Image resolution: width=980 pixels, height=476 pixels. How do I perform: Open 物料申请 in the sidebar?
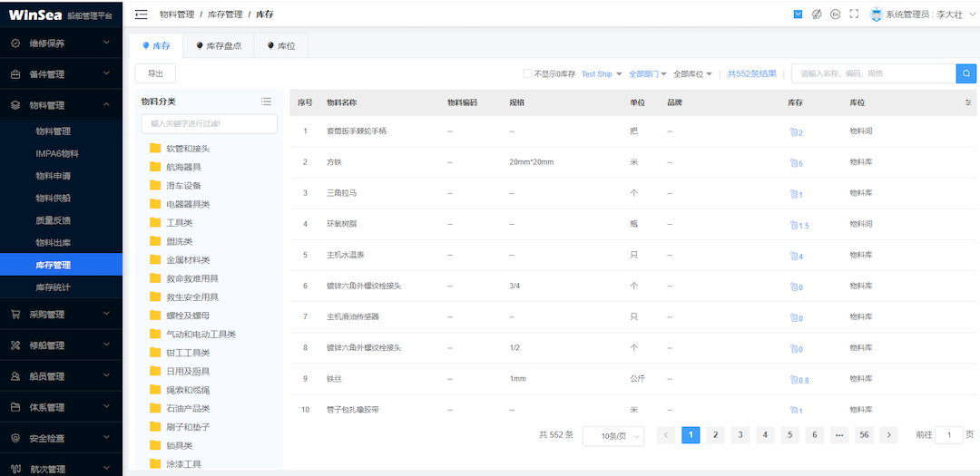tap(54, 176)
